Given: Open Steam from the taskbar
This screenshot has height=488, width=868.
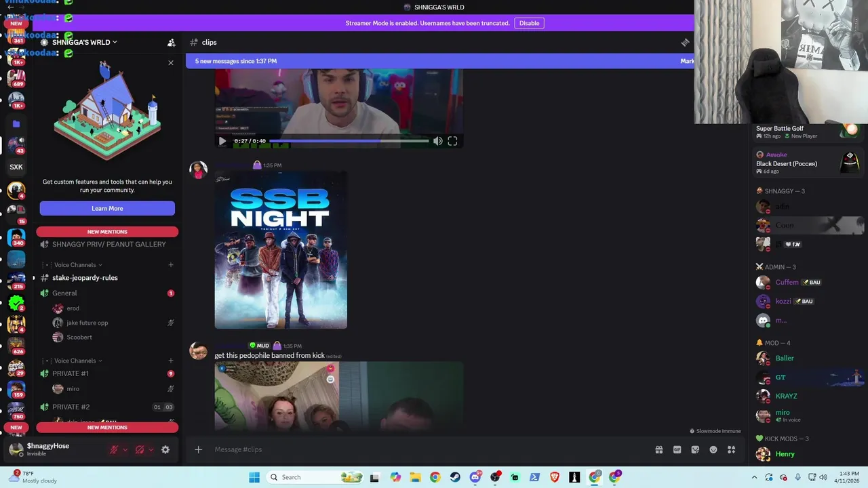Looking at the screenshot, I should click(x=455, y=477).
